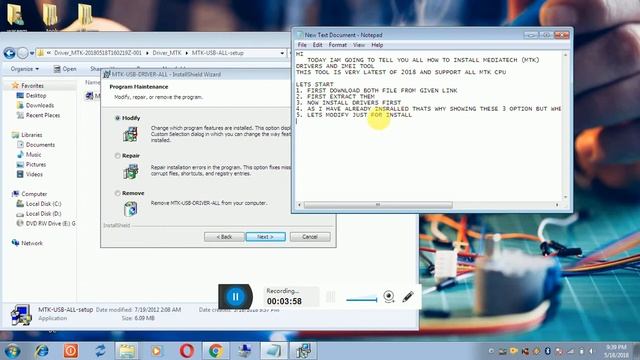
Task: Open Local Disk (C:)
Action: coord(43,204)
